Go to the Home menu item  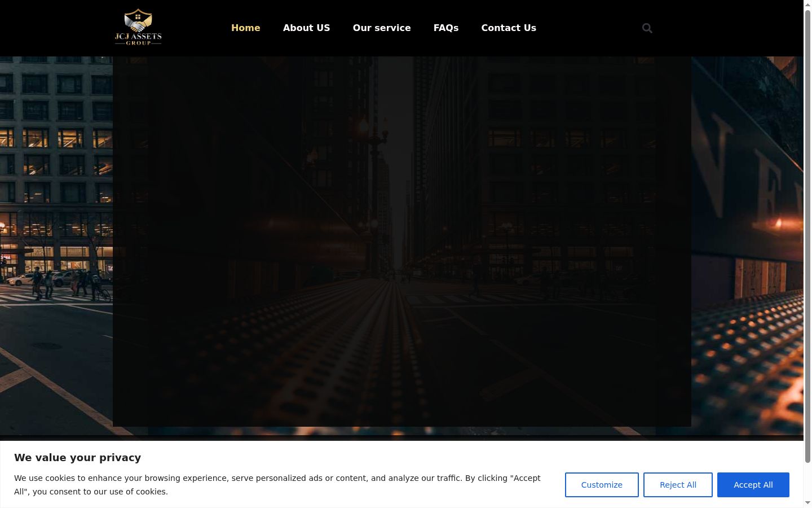(x=246, y=28)
